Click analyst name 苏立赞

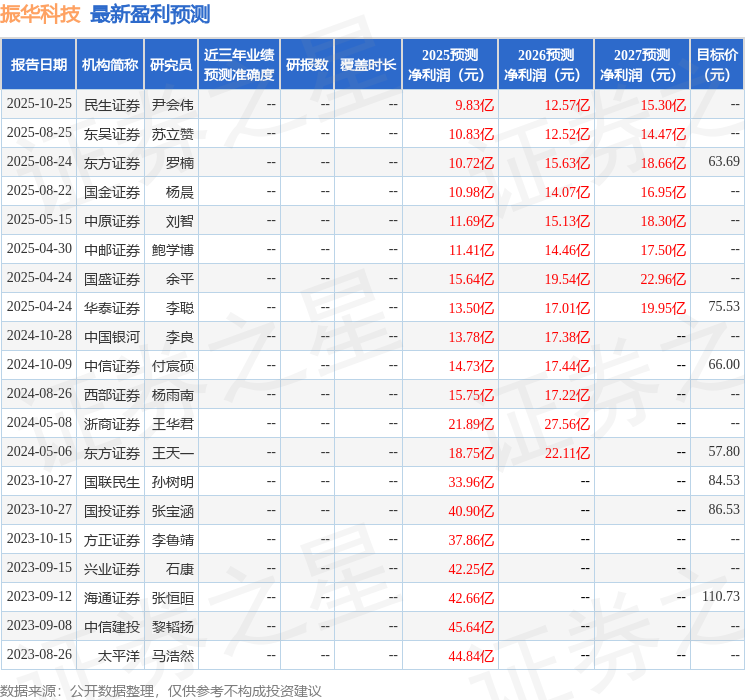click(x=172, y=133)
